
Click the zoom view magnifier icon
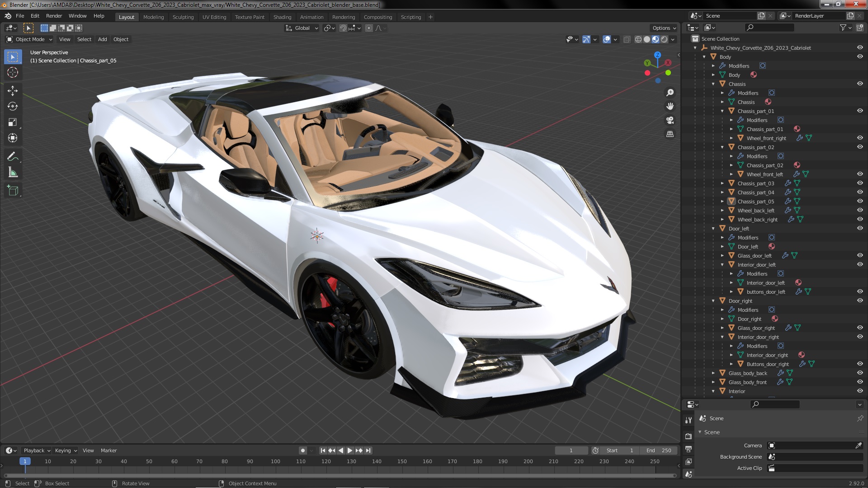click(670, 93)
